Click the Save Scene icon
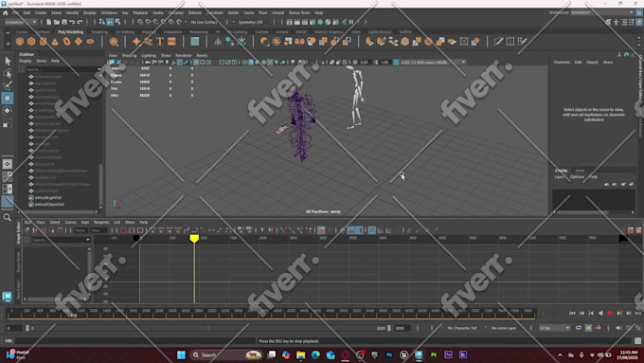The height and width of the screenshot is (363, 644). (64, 22)
